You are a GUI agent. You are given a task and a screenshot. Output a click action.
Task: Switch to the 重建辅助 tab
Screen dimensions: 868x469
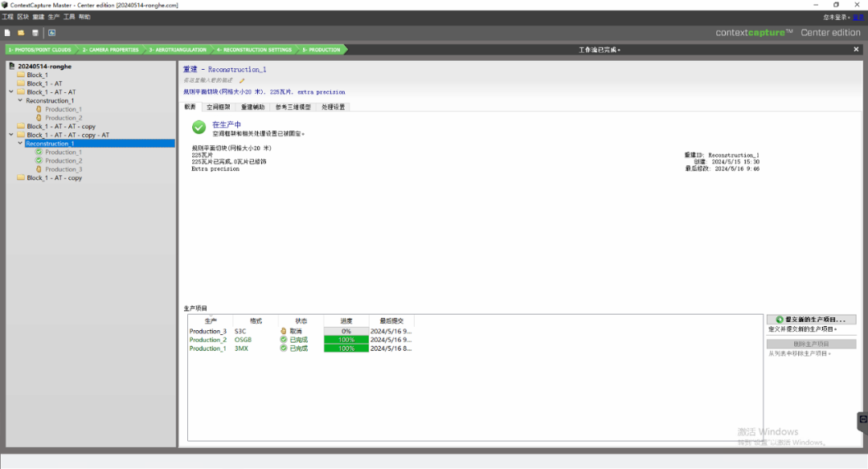coord(252,107)
